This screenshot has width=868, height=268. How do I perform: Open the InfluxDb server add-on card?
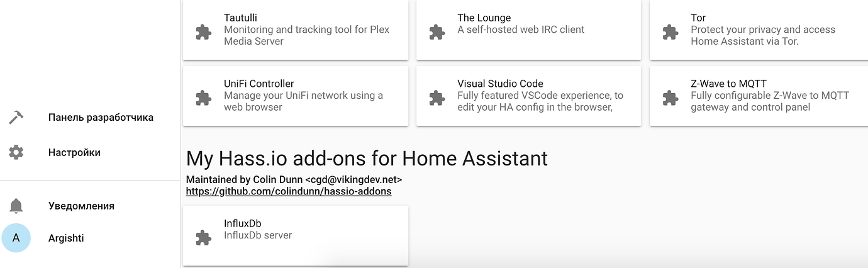[x=295, y=235]
